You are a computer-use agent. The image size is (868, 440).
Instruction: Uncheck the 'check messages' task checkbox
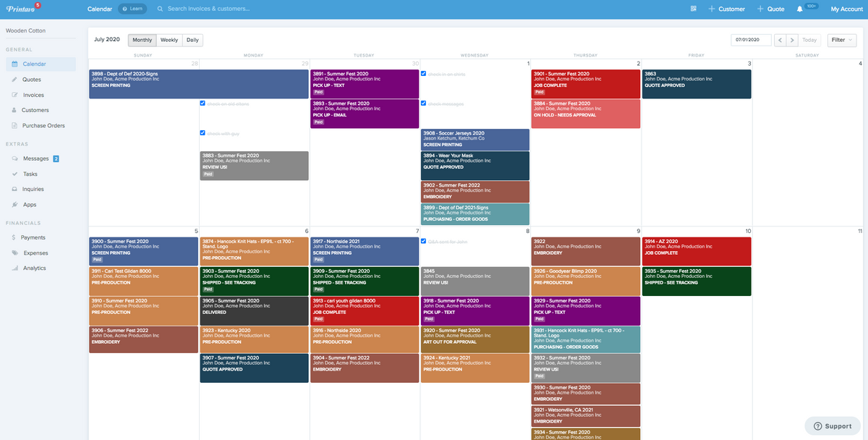coord(424,103)
